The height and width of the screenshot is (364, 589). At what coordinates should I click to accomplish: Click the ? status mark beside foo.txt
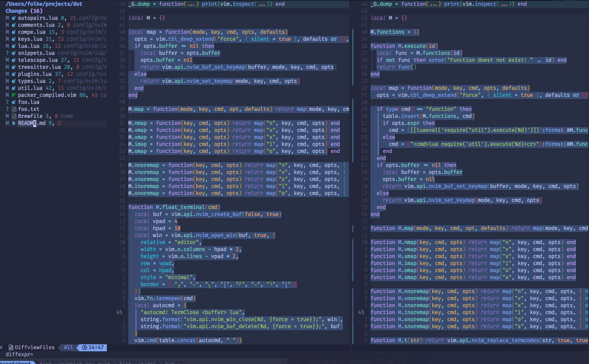pos(7,109)
